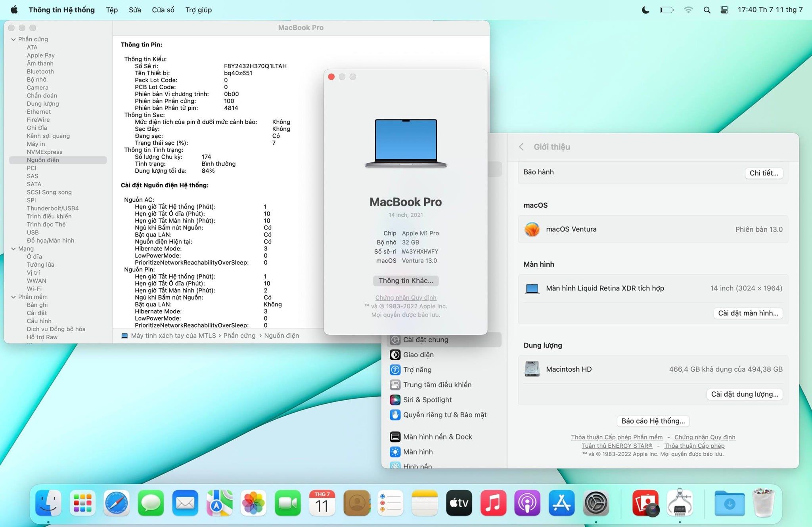Select Cài đặt chung in Settings sidebar
The width and height of the screenshot is (812, 527).
click(444, 340)
